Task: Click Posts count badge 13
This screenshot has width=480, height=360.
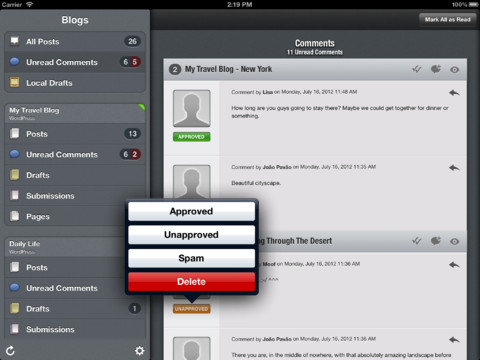Action: click(132, 134)
